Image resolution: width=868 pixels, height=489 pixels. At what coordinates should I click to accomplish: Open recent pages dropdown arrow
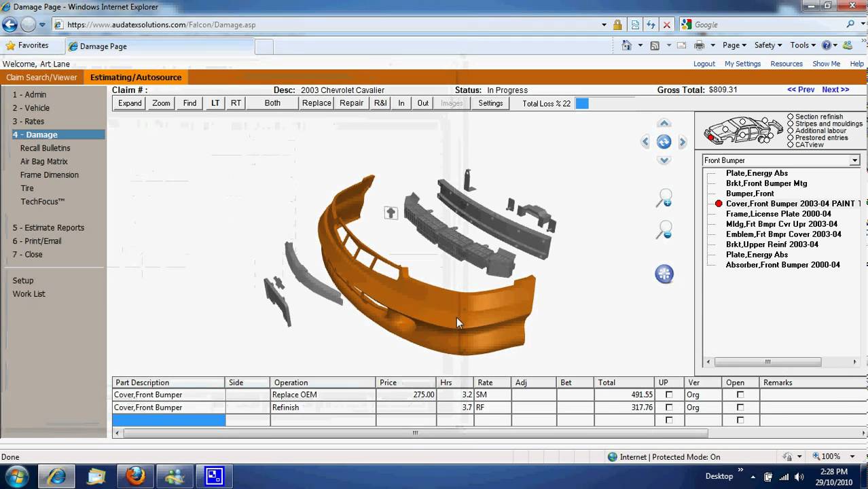click(42, 24)
